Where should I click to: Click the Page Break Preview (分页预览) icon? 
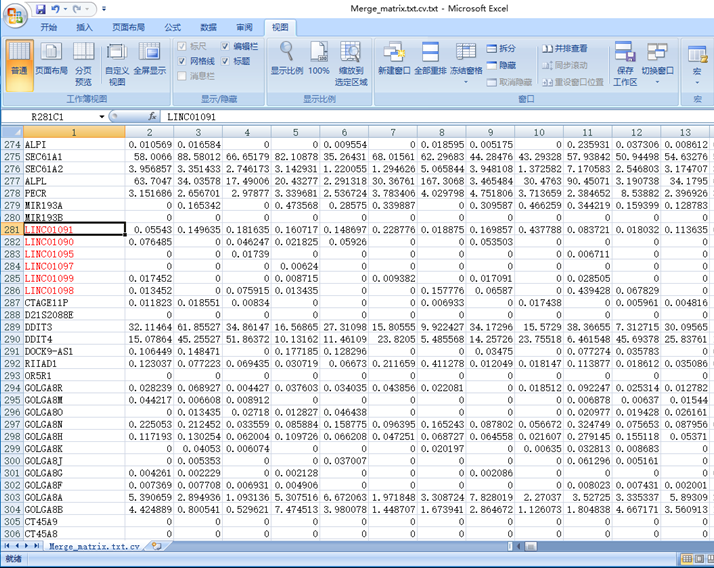click(84, 60)
